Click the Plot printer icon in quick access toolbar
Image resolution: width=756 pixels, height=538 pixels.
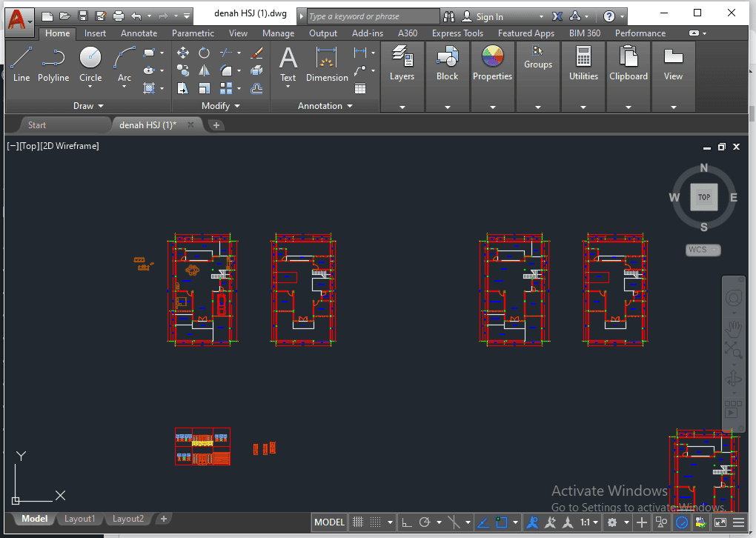[119, 16]
